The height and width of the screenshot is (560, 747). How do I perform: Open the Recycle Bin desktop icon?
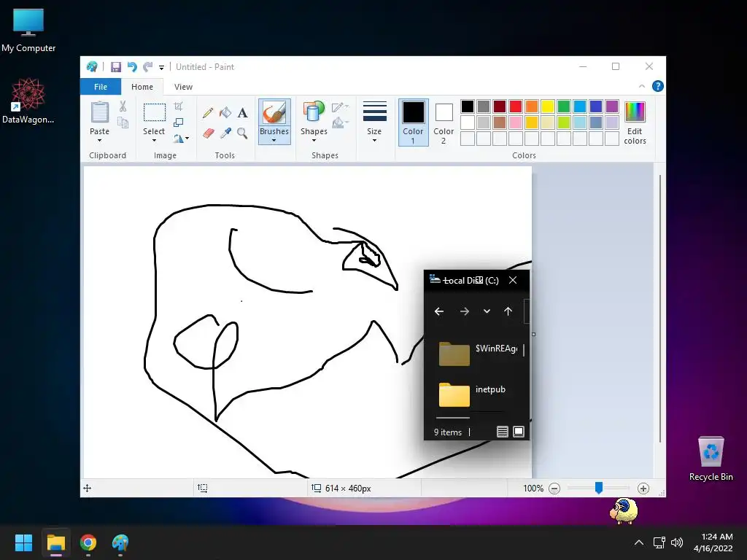(x=711, y=459)
